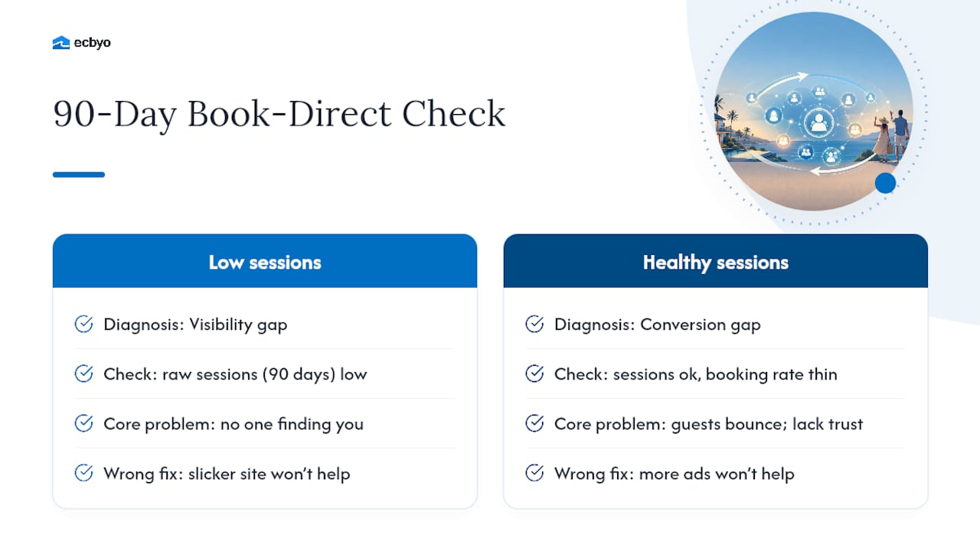Select the Healthy sessions header
Viewport: 980px width, 551px height.
[716, 262]
